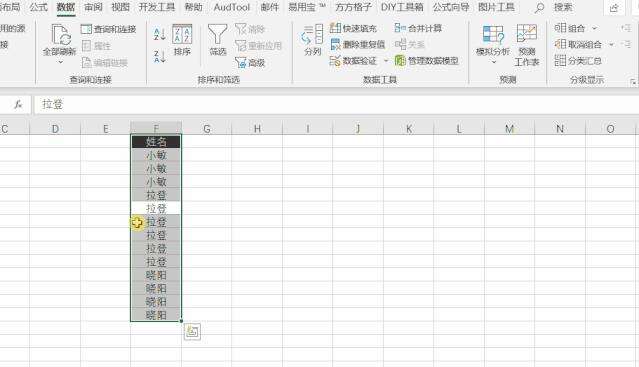This screenshot has width=639, height=367.
Task: Click 分类汇总 subtotal icon
Action: [x=560, y=61]
